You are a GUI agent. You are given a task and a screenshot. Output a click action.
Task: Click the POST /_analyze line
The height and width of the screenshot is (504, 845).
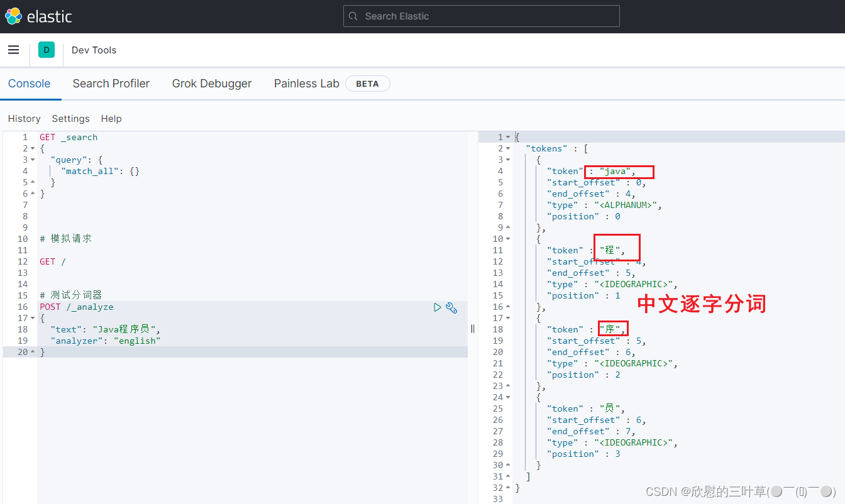(77, 307)
